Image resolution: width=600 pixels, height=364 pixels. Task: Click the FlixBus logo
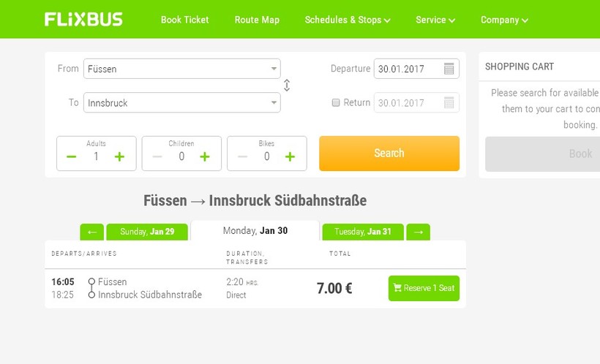pos(83,19)
